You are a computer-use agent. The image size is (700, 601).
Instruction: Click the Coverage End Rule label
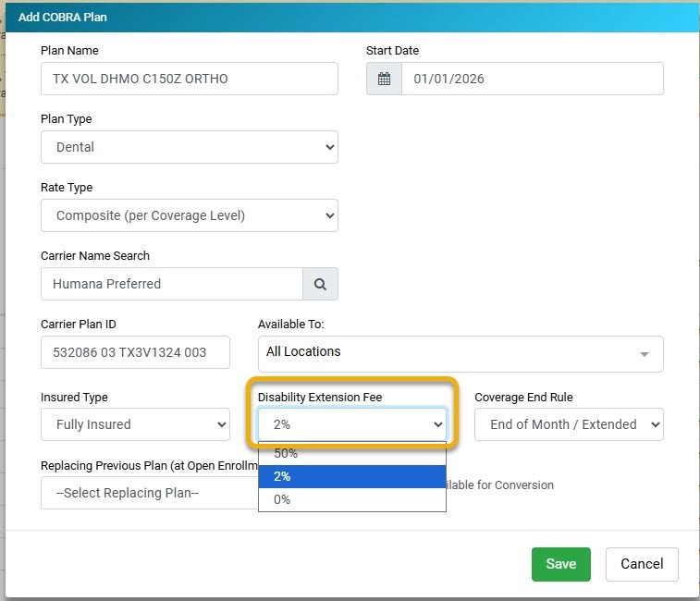pyautogui.click(x=523, y=397)
